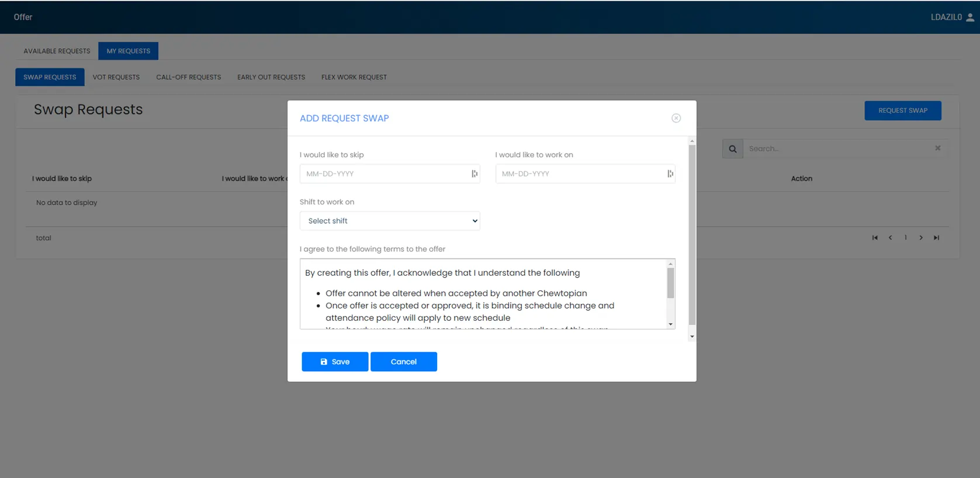This screenshot has width=980, height=478.
Task: Click the terms scrollbar thumb
Action: point(670,283)
